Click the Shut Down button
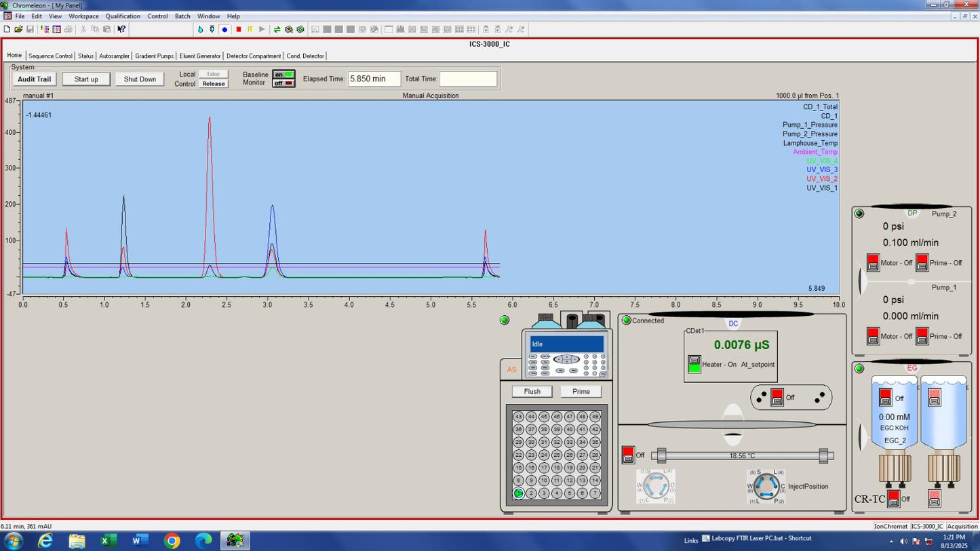 pyautogui.click(x=140, y=79)
